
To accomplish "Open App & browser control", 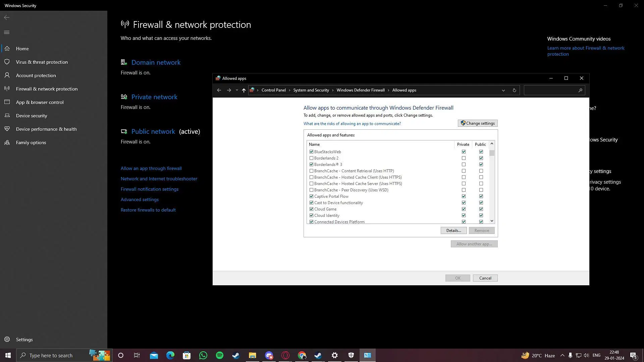I will pyautogui.click(x=54, y=102).
